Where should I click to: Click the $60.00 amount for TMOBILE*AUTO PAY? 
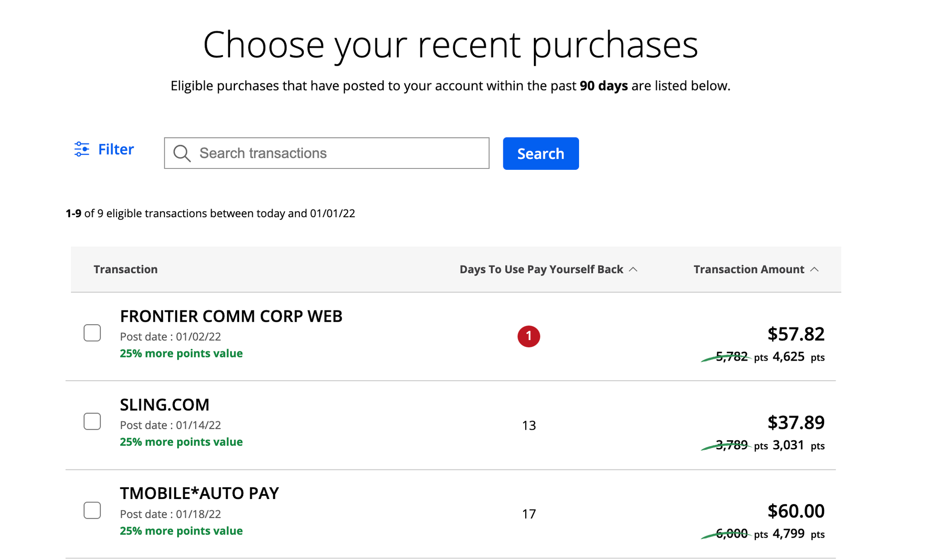tap(796, 511)
